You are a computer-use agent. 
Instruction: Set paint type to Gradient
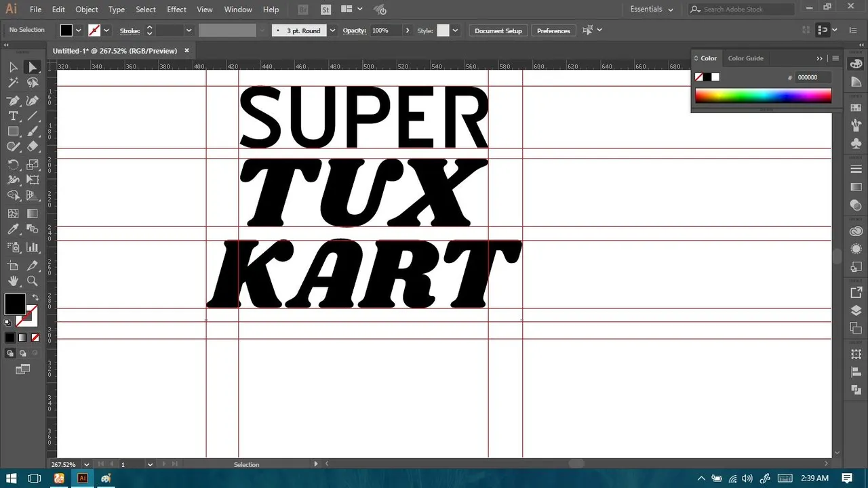(22, 338)
